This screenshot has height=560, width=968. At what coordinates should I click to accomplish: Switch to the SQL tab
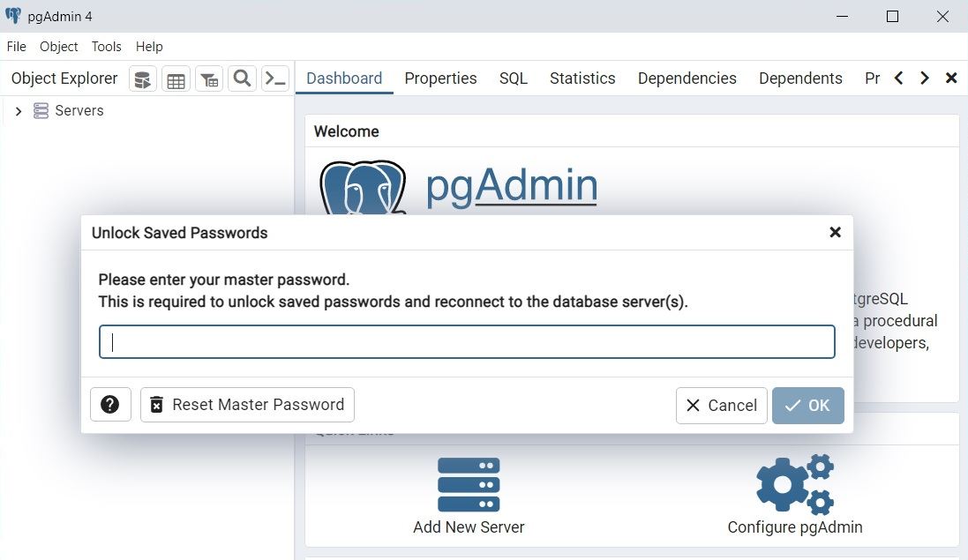(513, 78)
